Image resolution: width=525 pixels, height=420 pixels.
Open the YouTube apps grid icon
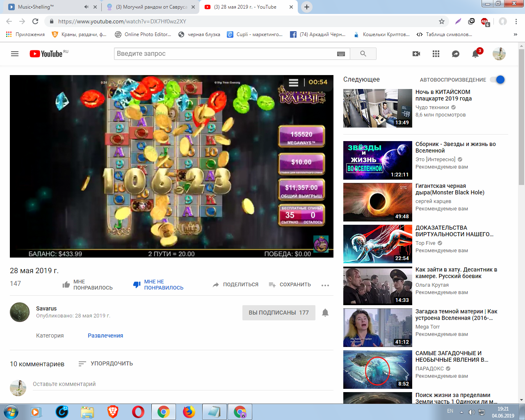click(x=436, y=54)
